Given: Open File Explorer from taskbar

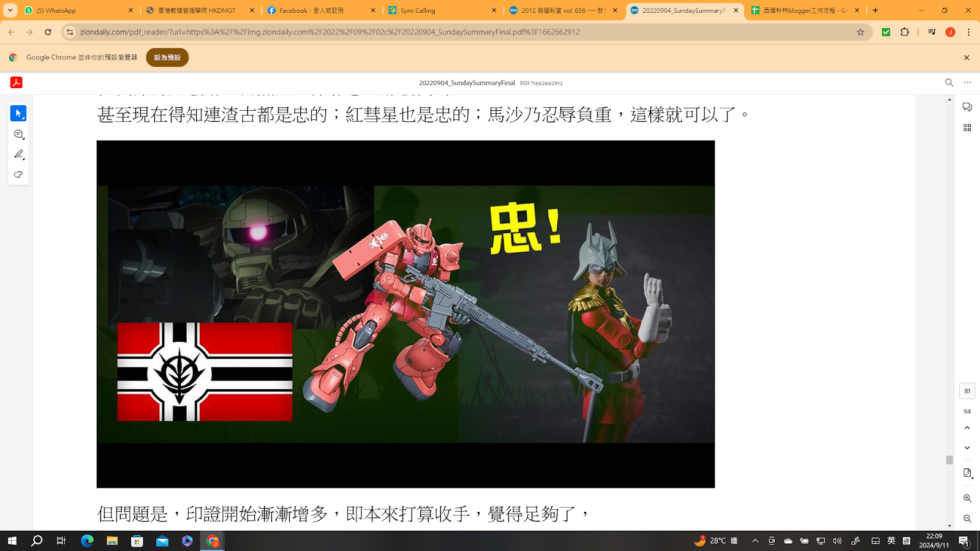Looking at the screenshot, I should [112, 541].
